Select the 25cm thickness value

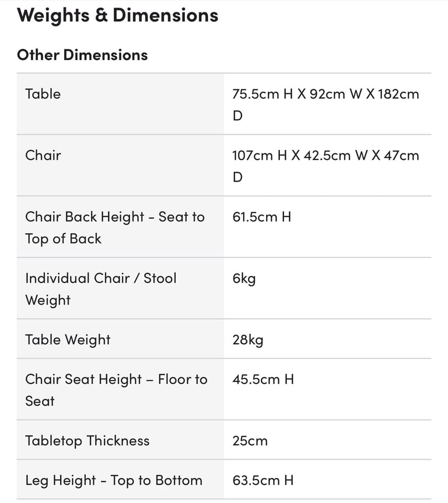(x=250, y=441)
